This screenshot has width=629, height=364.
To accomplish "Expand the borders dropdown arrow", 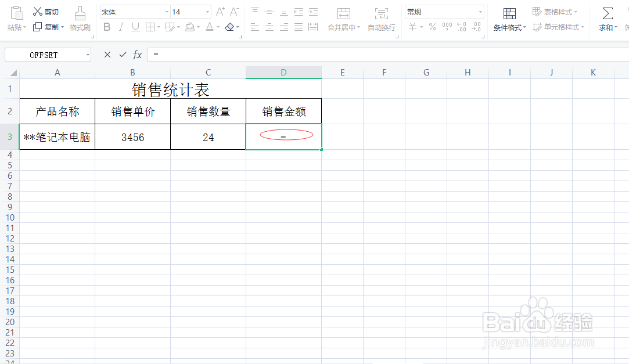I will tap(159, 27).
